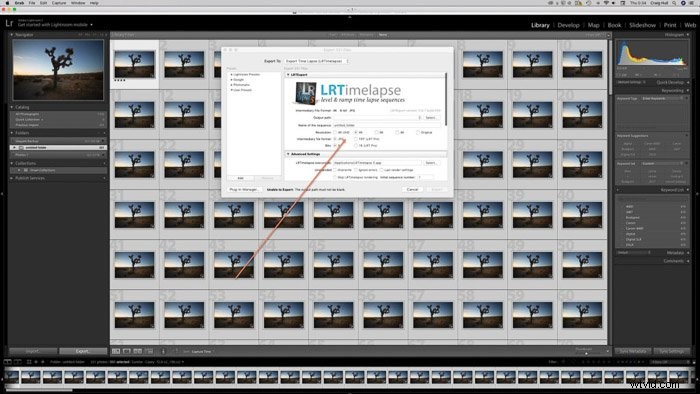Open the Apple menu
The image size is (700, 394).
7,3
